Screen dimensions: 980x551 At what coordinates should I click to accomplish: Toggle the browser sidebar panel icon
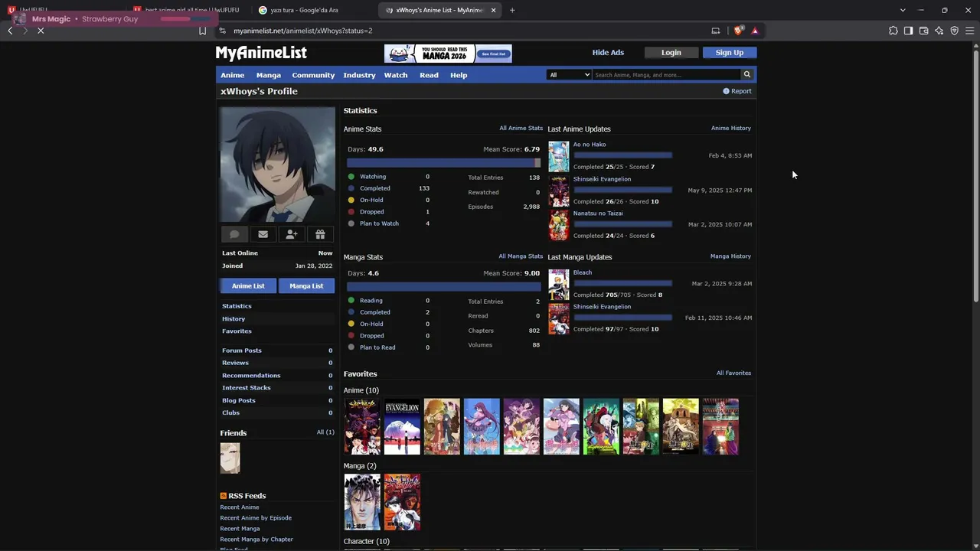pos(908,31)
